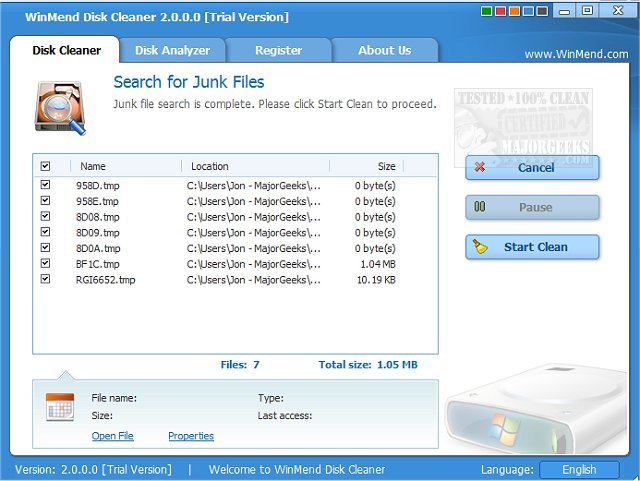Viewport: 640px width, 481px height.
Task: Click the Cancel button
Action: [532, 167]
